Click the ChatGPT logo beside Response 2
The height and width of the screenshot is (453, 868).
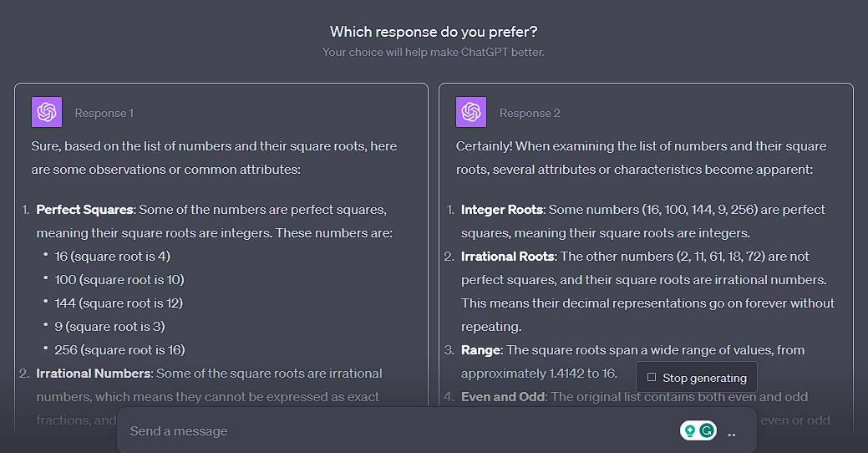(x=471, y=112)
